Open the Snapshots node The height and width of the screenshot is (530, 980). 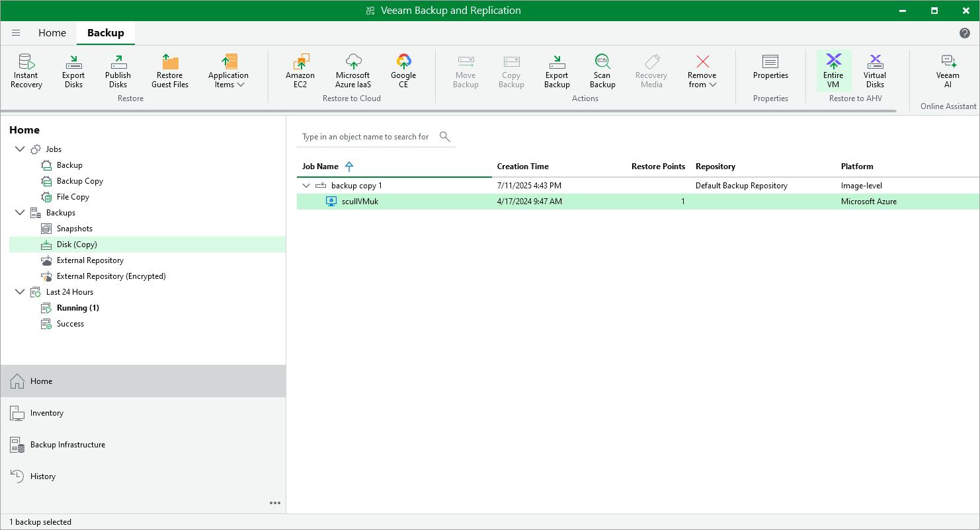(75, 229)
